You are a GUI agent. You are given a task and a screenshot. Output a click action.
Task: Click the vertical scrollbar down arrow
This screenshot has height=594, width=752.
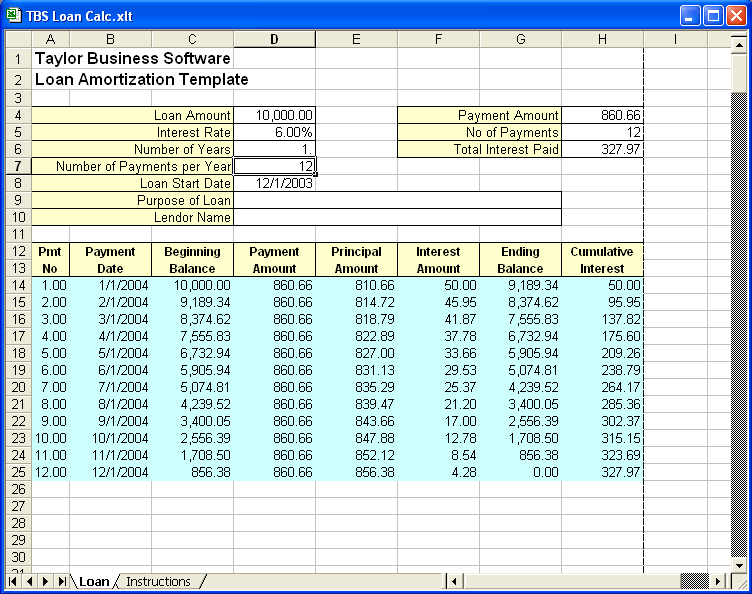[x=739, y=563]
